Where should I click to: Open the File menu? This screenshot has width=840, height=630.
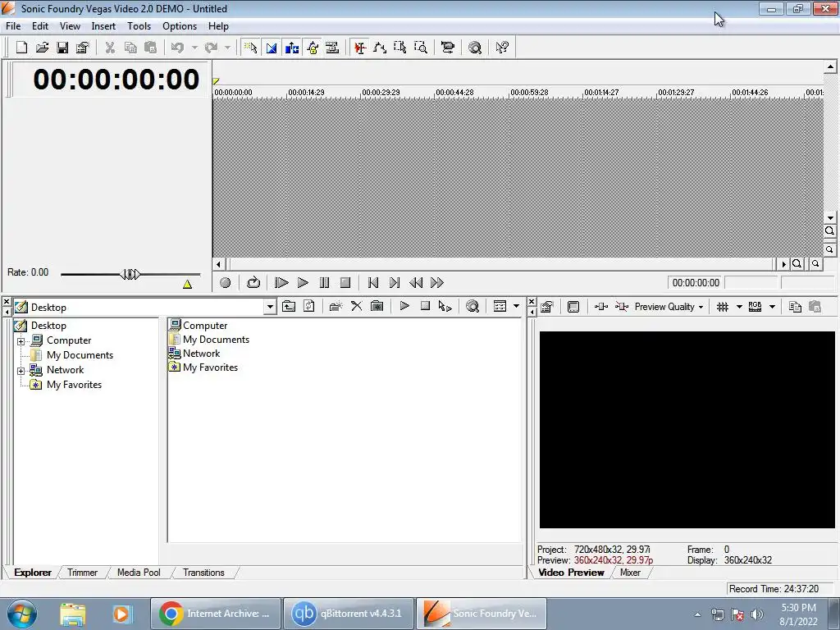(13, 26)
